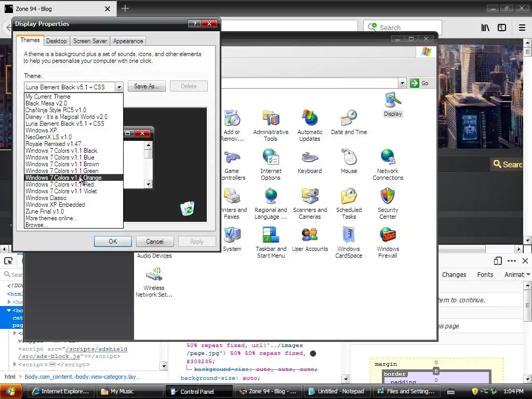Open devtools more options ellipsis
532x399 pixels.
512,261
